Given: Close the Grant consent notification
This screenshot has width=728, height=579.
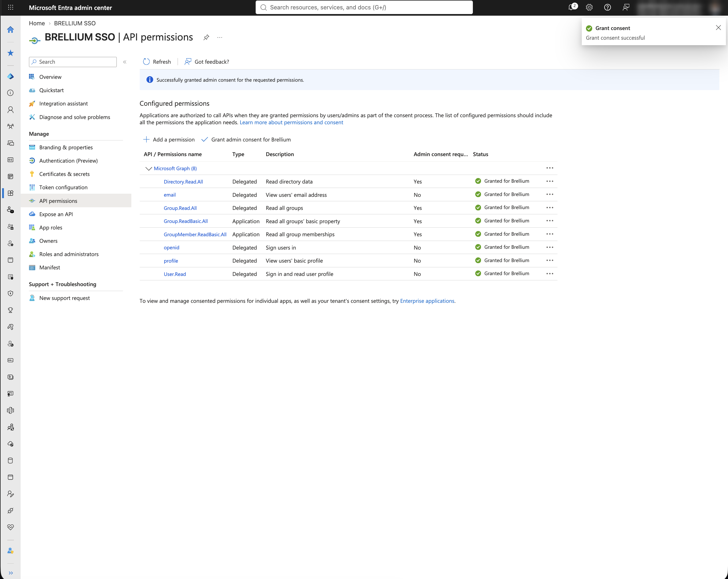Looking at the screenshot, I should coord(718,28).
